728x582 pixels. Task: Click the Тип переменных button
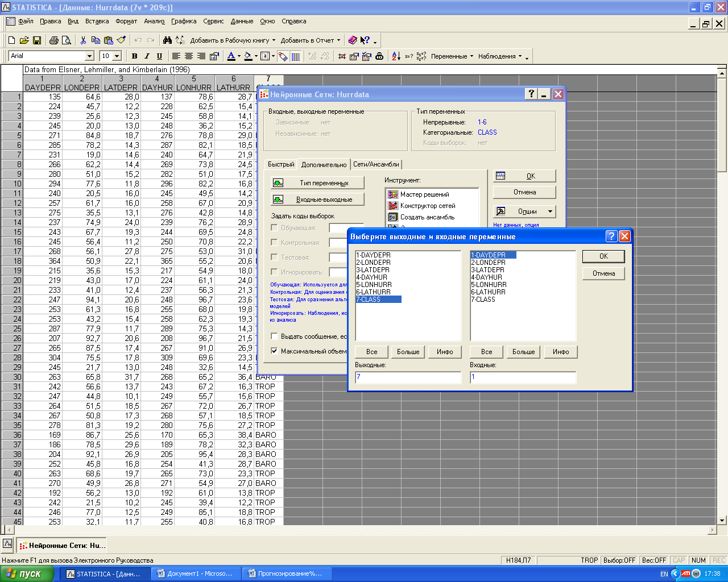[x=318, y=183]
